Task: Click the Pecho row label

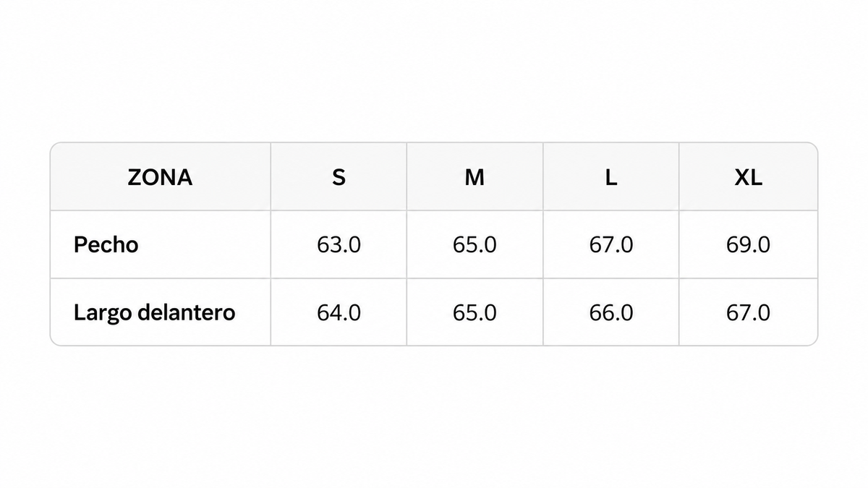Action: [106, 245]
